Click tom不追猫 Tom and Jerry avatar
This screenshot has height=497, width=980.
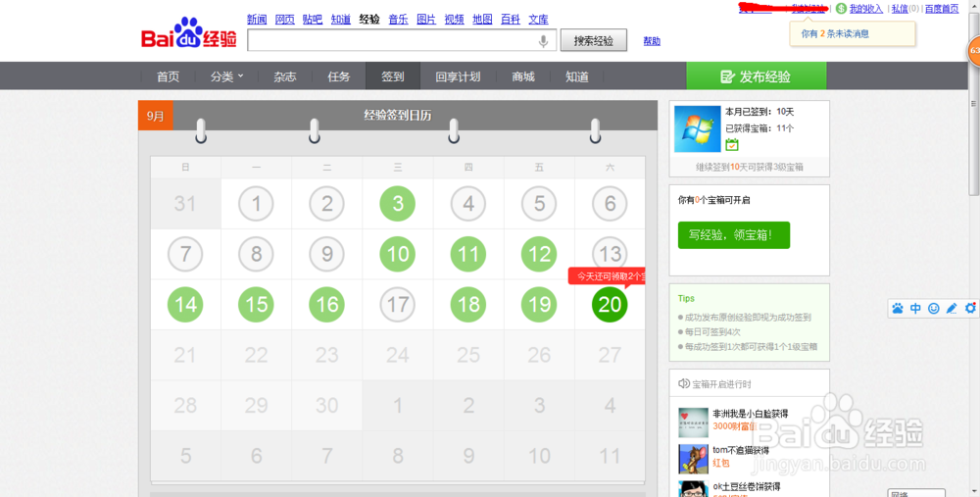[x=693, y=459]
